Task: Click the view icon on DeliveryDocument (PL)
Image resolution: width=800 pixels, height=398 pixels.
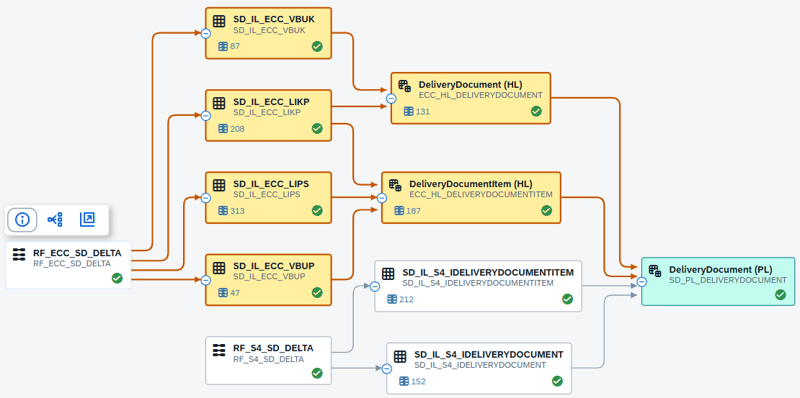Action: [655, 270]
